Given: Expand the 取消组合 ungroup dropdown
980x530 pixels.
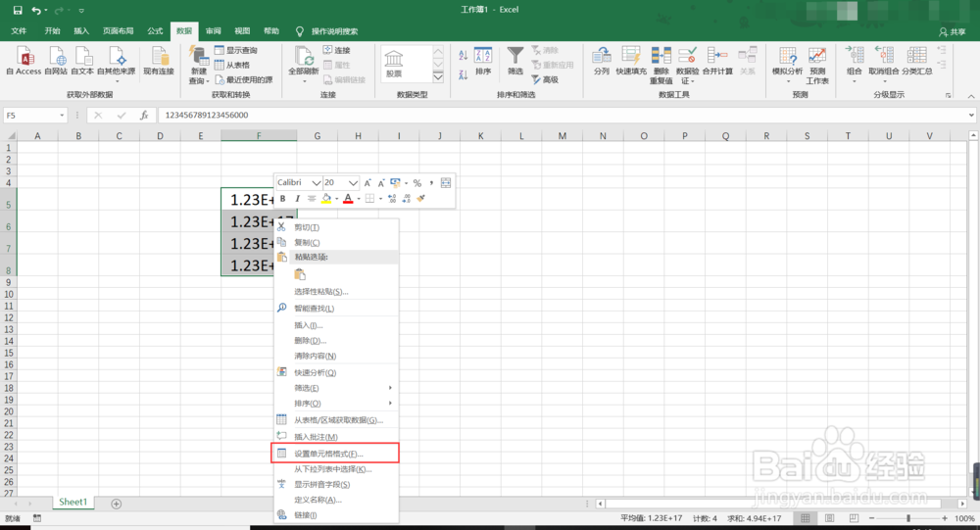Looking at the screenshot, I should point(884,81).
